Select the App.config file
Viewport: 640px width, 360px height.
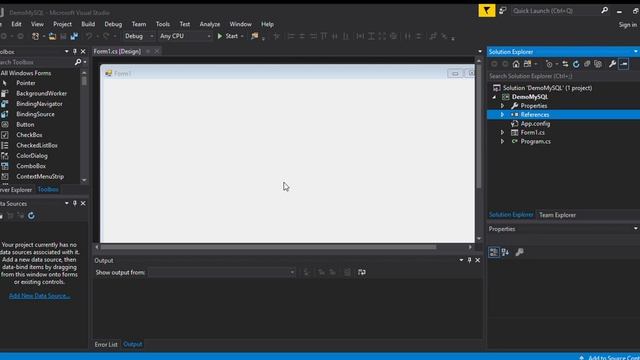[x=535, y=124]
